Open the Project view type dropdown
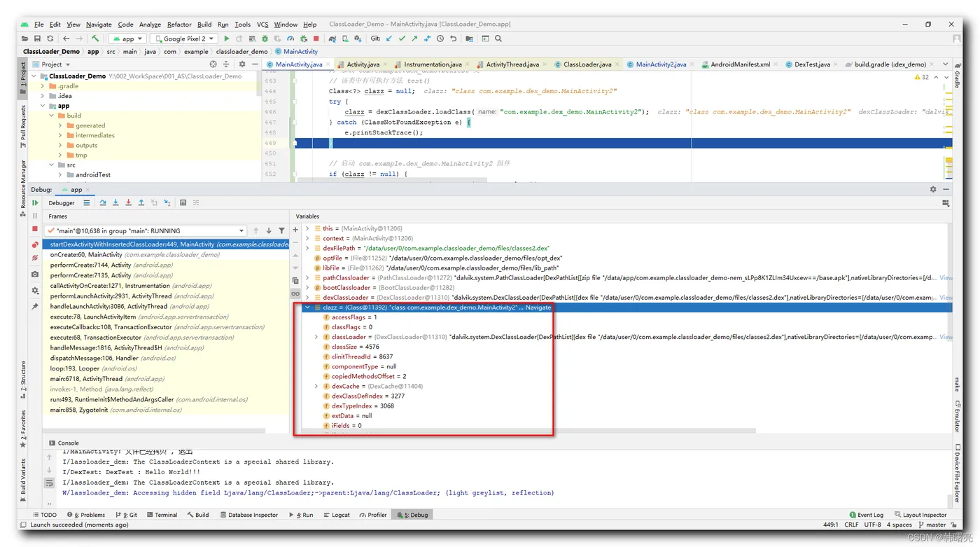The height and width of the screenshot is (547, 980). (52, 64)
